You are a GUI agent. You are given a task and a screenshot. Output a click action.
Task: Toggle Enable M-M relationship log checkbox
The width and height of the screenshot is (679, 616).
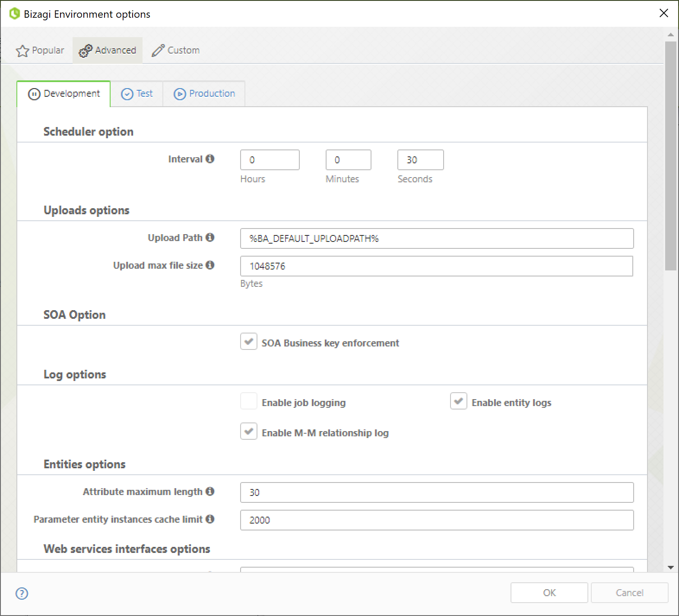(249, 432)
